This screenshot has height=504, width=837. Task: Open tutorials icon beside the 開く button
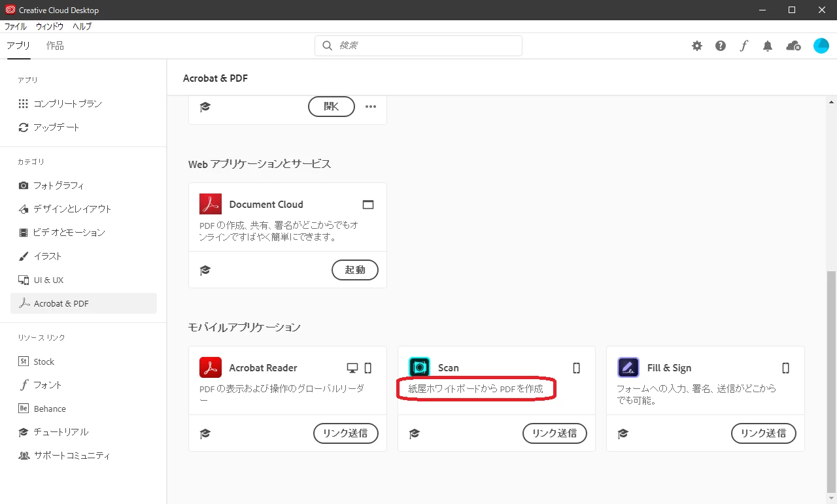point(205,107)
